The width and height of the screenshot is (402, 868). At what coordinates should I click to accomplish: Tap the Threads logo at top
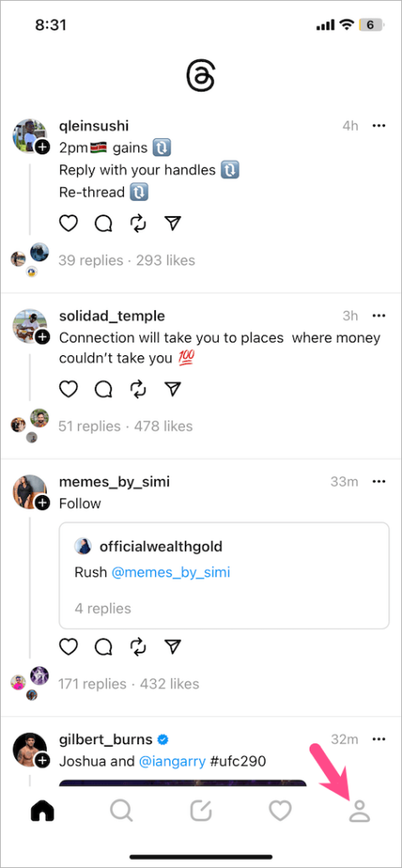coord(200,77)
